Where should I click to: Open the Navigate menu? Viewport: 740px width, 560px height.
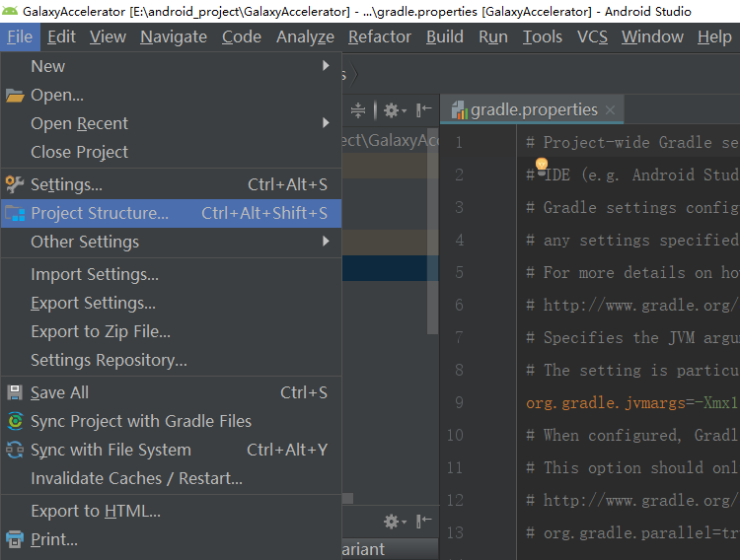pyautogui.click(x=174, y=36)
